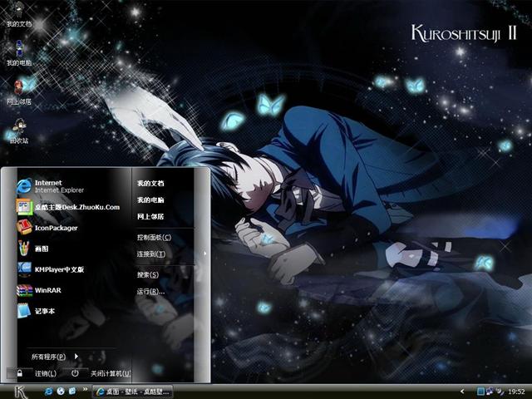
Task: Click Internet Explorer quick launch icon
Action: (x=48, y=392)
